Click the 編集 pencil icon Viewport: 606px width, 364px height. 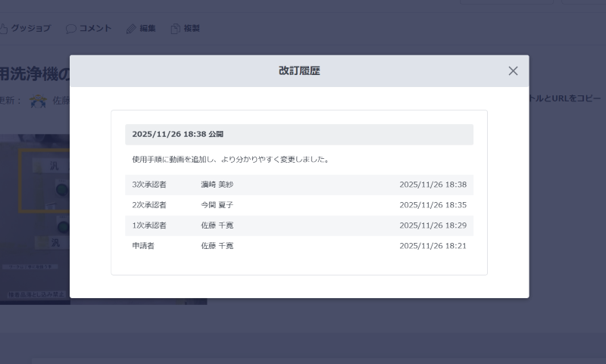coord(131,29)
